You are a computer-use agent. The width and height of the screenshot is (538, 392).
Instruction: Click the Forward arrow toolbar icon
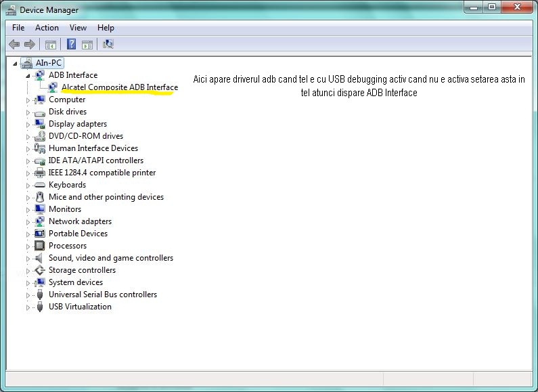(30, 44)
